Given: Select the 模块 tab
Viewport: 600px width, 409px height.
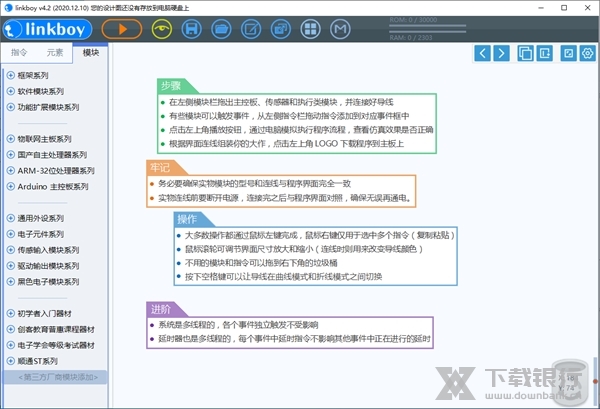Looking at the screenshot, I should tap(91, 52).
